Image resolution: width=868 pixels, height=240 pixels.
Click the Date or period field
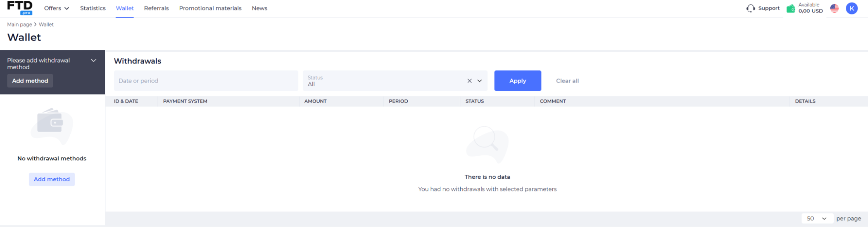[x=206, y=81]
